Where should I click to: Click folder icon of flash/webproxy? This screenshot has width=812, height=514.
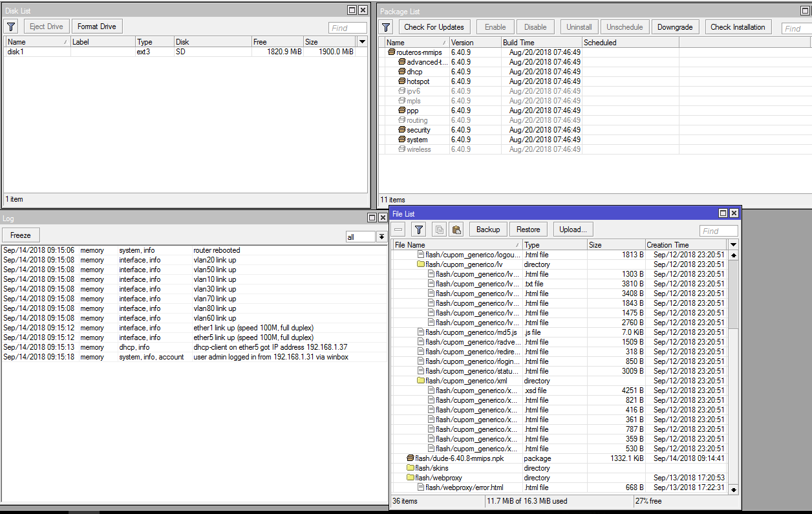(x=411, y=478)
